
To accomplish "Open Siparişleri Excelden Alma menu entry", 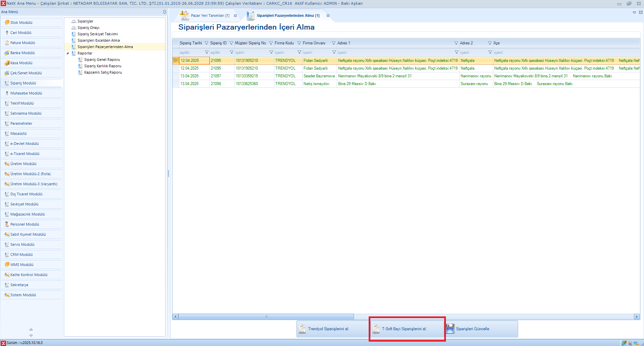I will [x=98, y=40].
